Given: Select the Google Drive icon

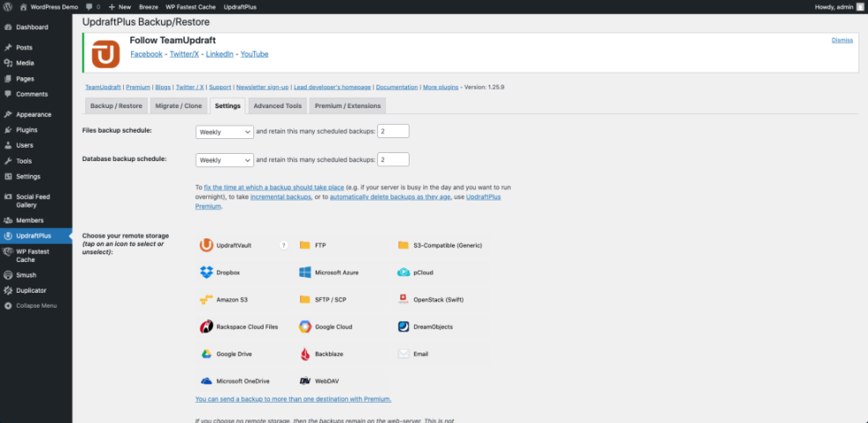Looking at the screenshot, I should pos(207,354).
